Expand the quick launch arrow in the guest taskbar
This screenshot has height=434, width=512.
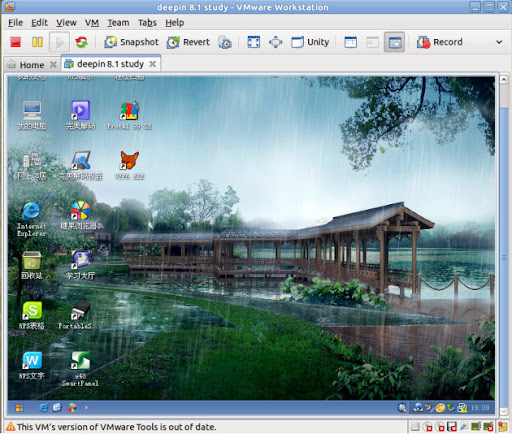[86, 407]
